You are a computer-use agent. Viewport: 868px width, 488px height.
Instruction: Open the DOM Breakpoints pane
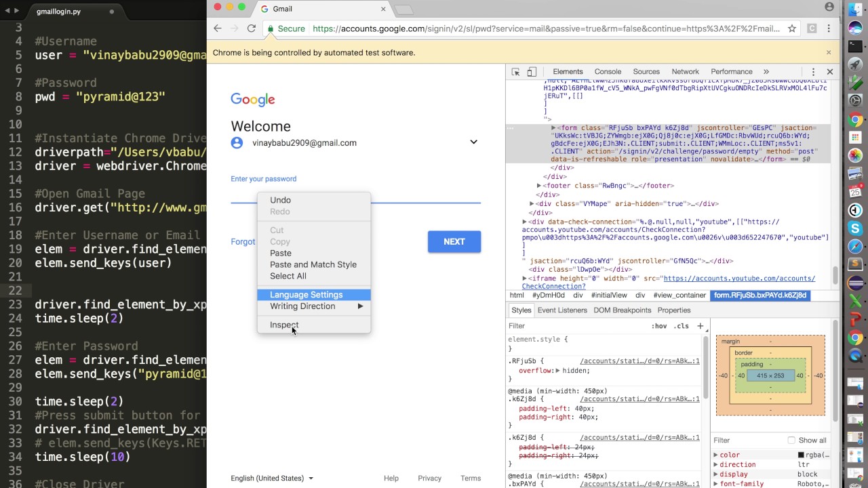point(622,310)
